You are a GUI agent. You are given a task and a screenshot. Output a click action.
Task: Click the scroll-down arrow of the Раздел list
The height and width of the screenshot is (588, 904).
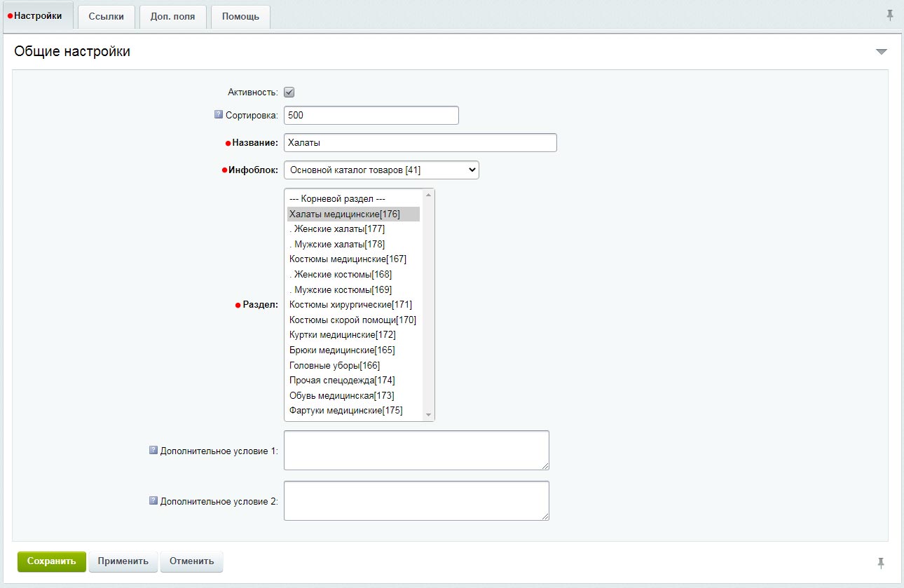[x=428, y=415]
